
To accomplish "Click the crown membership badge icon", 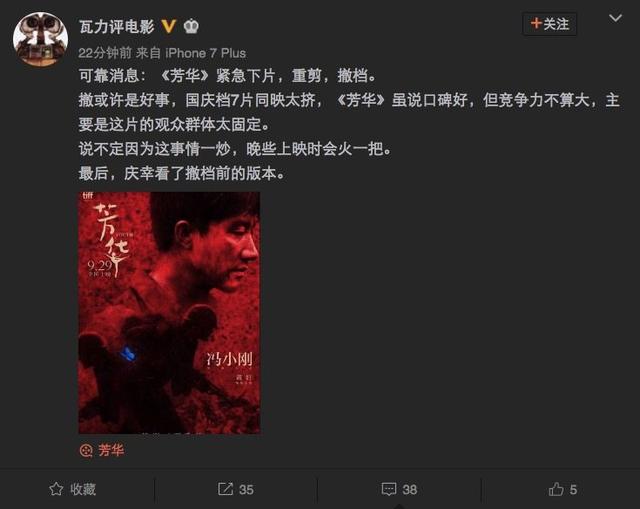I will [191, 27].
